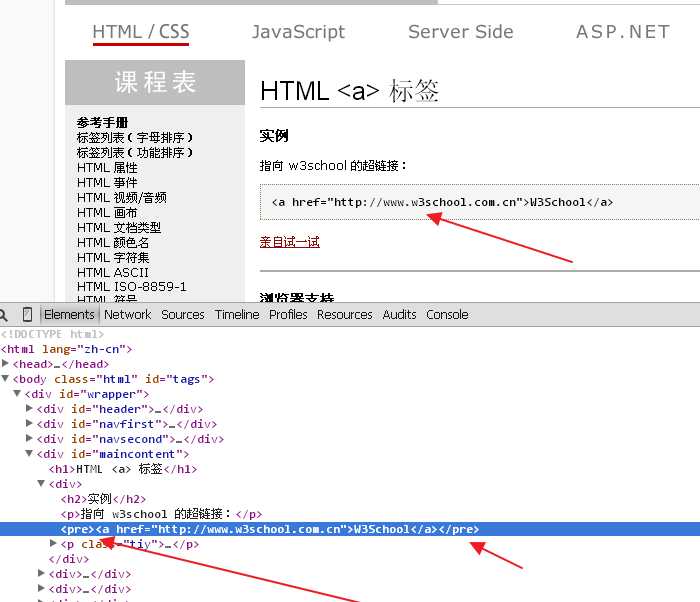Go to the JavaScript navigation section
The height and width of the screenshot is (602, 700).
[298, 32]
